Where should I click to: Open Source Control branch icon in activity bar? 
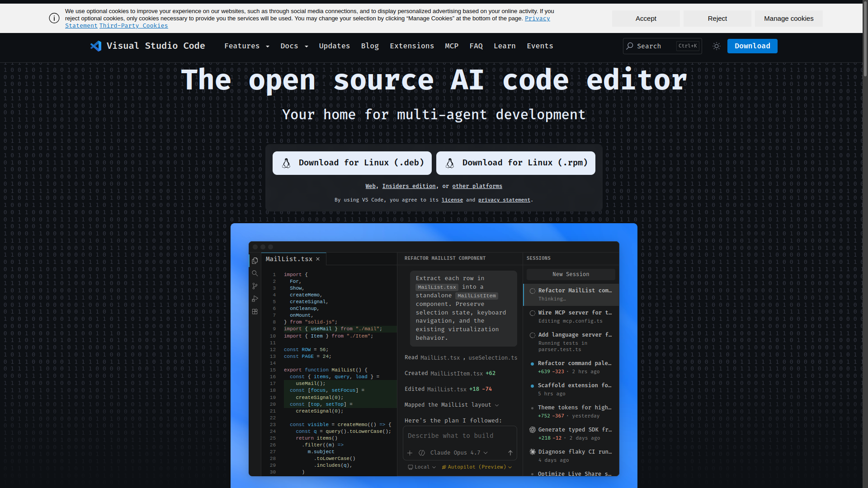pyautogui.click(x=255, y=286)
